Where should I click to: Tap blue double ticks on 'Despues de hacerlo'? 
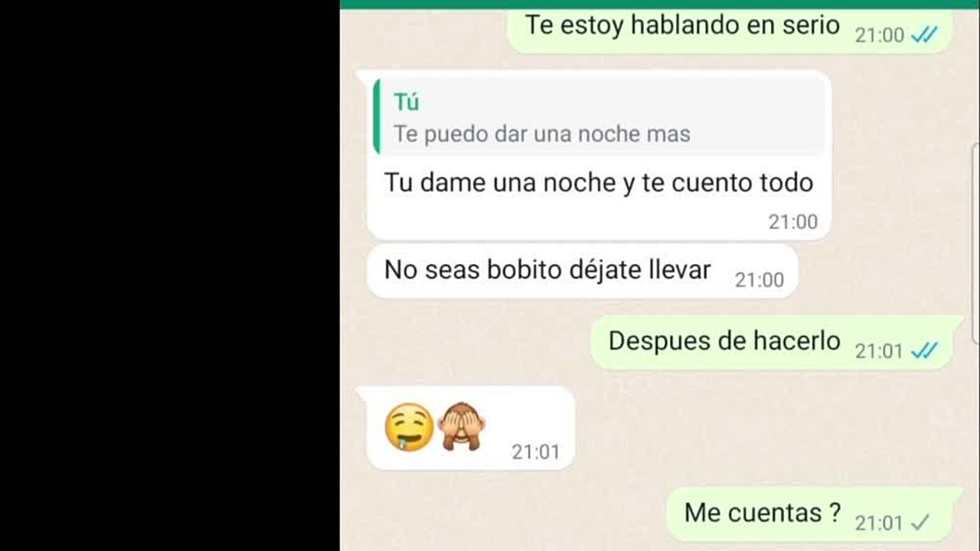[x=924, y=350]
